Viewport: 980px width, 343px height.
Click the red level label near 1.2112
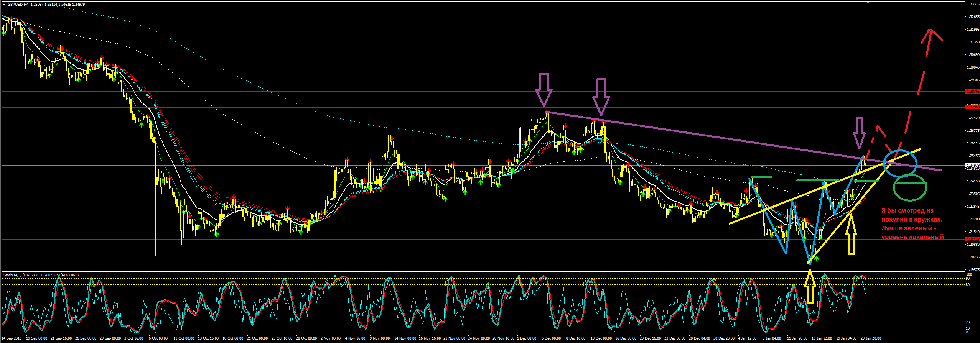point(973,239)
